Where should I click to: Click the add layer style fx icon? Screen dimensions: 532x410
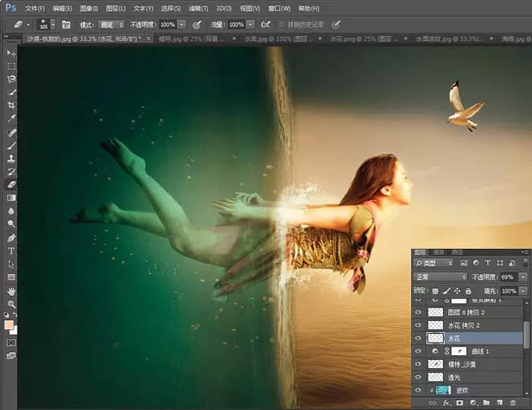coord(447,402)
